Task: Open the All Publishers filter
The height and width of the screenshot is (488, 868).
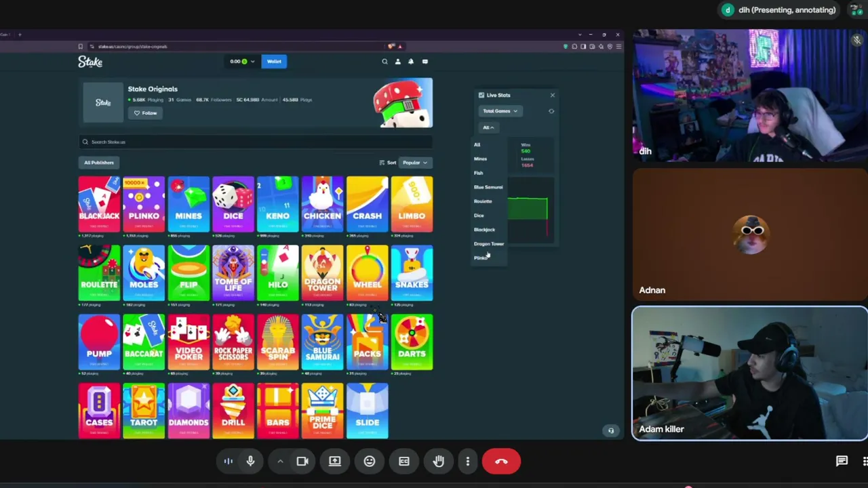Action: coord(99,163)
